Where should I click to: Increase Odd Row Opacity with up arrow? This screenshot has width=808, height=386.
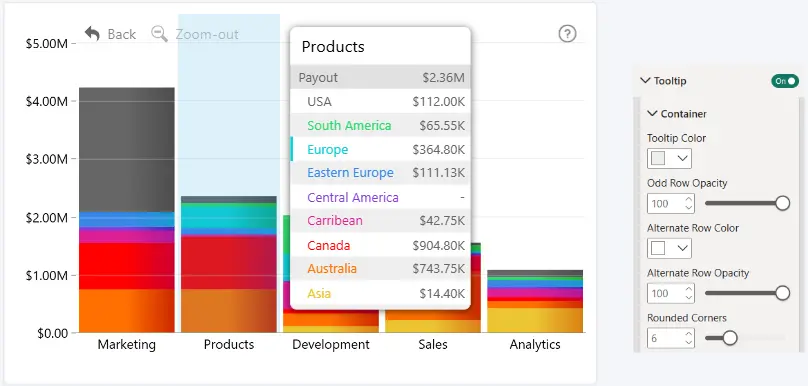coord(688,198)
